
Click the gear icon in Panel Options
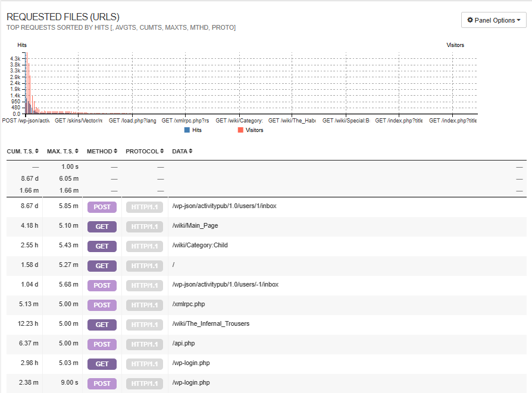[x=470, y=20]
